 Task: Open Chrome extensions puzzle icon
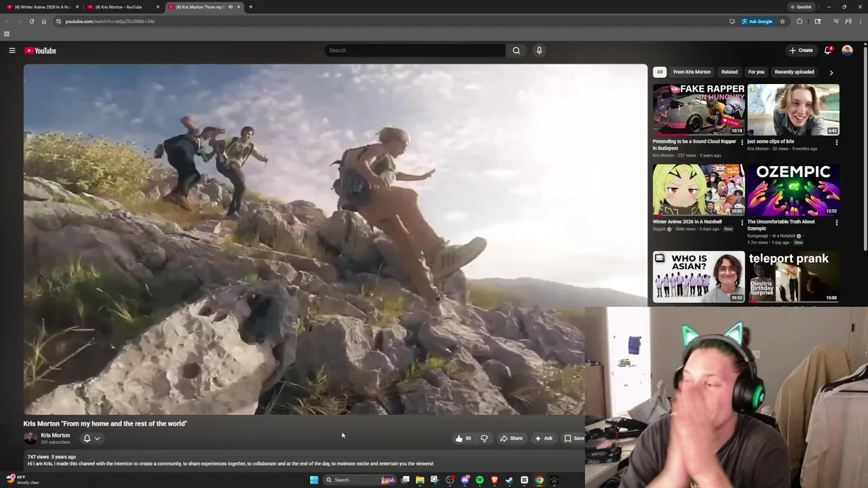tap(800, 21)
